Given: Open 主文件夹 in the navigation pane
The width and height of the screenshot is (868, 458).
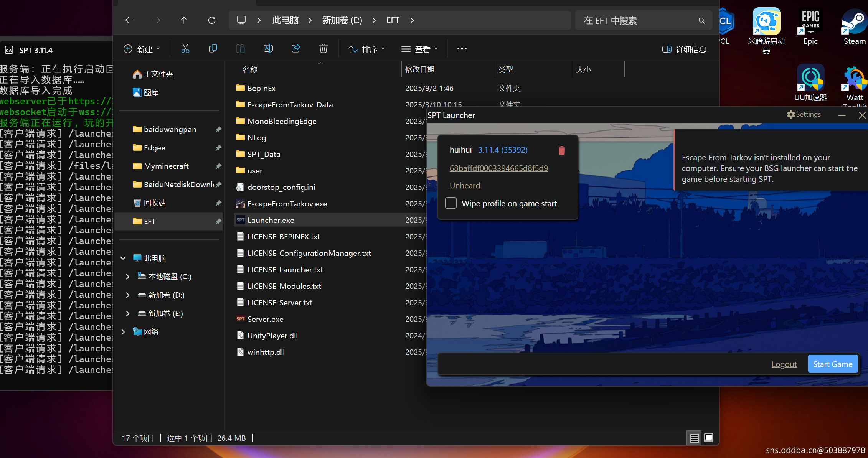Looking at the screenshot, I should 153,74.
